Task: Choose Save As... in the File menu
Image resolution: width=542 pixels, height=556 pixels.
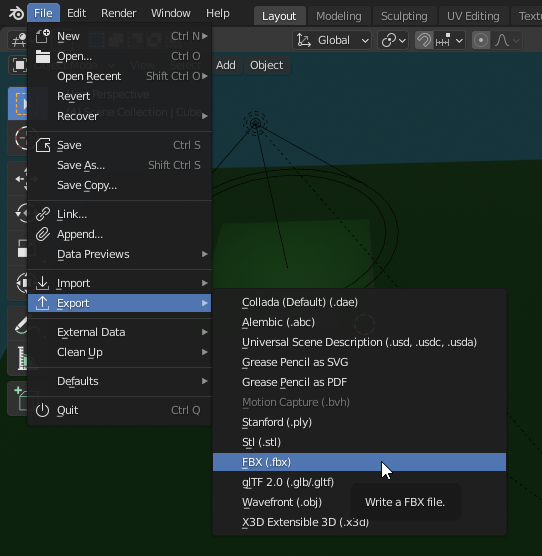Action: pos(119,165)
